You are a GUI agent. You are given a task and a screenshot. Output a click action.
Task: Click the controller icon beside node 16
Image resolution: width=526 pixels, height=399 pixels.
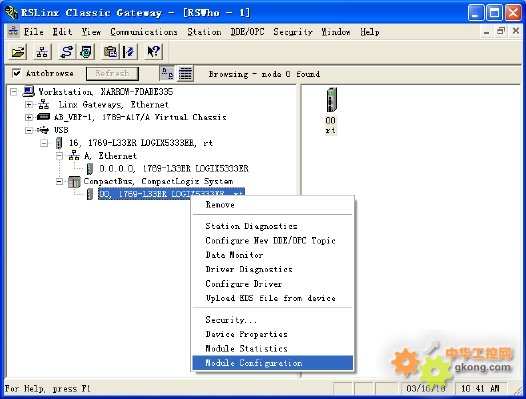point(59,143)
